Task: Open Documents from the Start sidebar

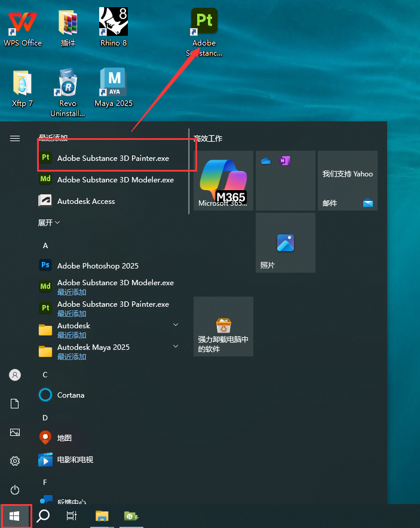Action: click(x=15, y=404)
